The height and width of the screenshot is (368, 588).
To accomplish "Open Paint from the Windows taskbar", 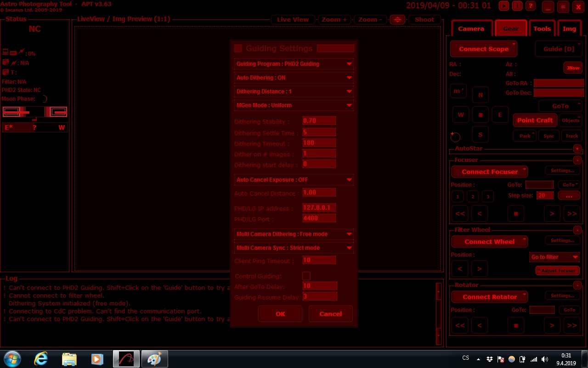I will [154, 358].
